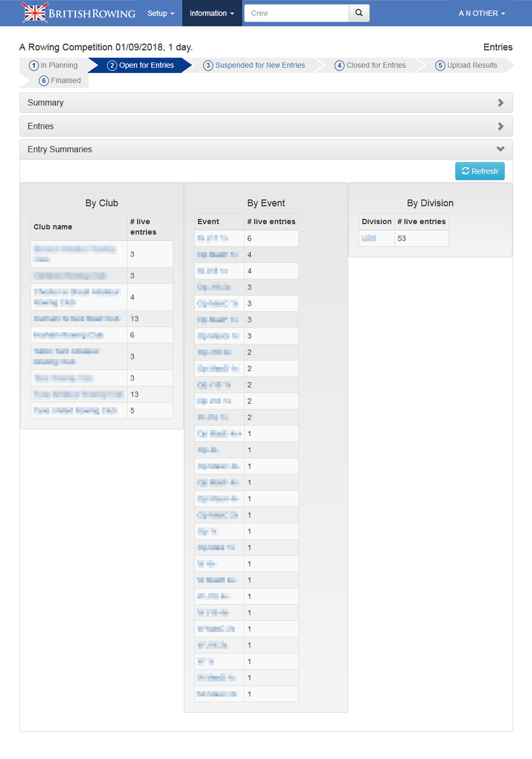The height and width of the screenshot is (759, 532).
Task: Select the Open for Entries stage
Action: point(141,65)
